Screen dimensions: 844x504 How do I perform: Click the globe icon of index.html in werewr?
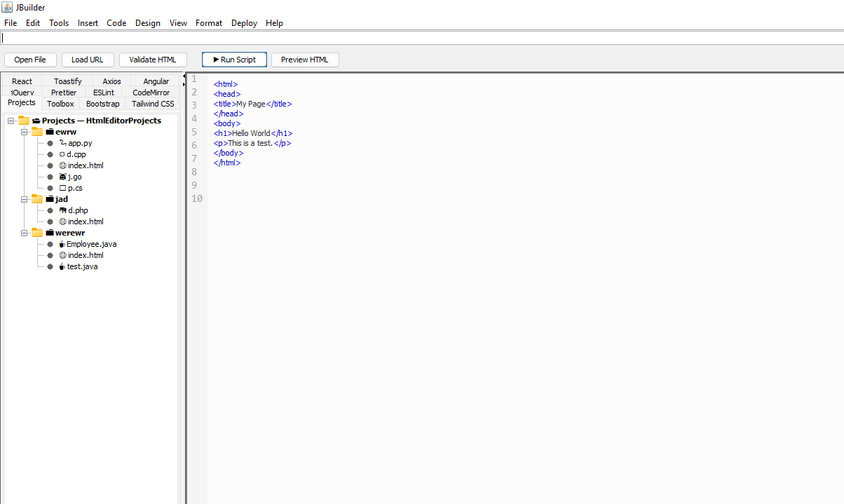click(x=62, y=255)
